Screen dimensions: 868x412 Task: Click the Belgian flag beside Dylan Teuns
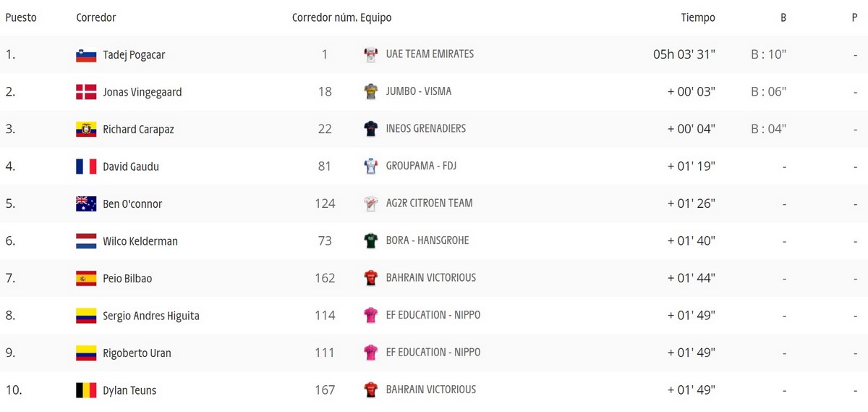[86, 390]
